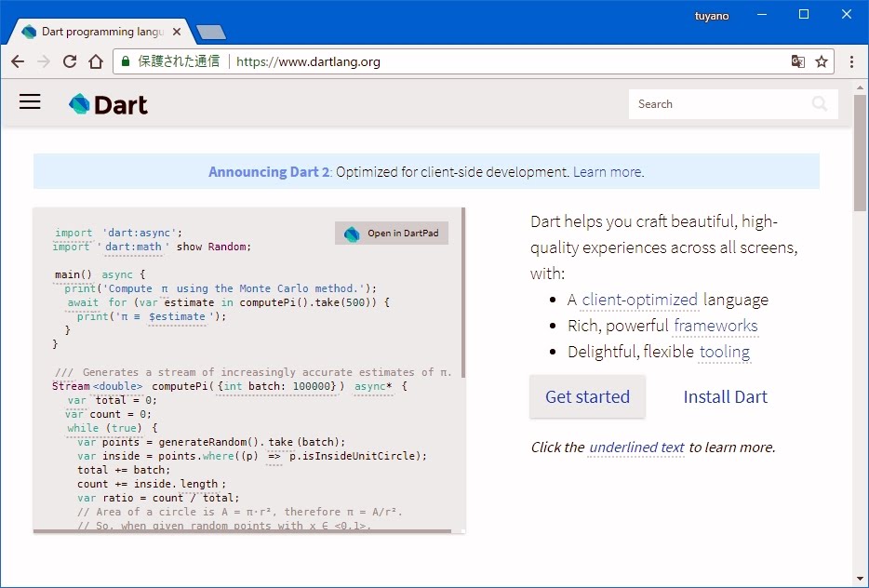Click the secure connection padlock icon

[126, 62]
